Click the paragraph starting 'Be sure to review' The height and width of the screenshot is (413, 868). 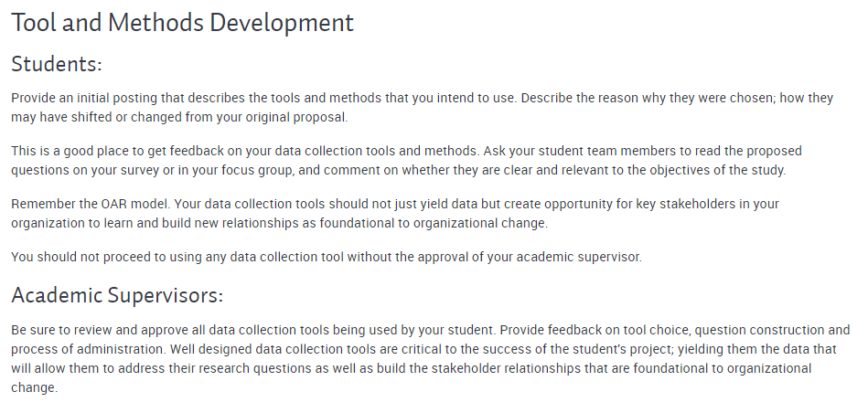point(430,359)
